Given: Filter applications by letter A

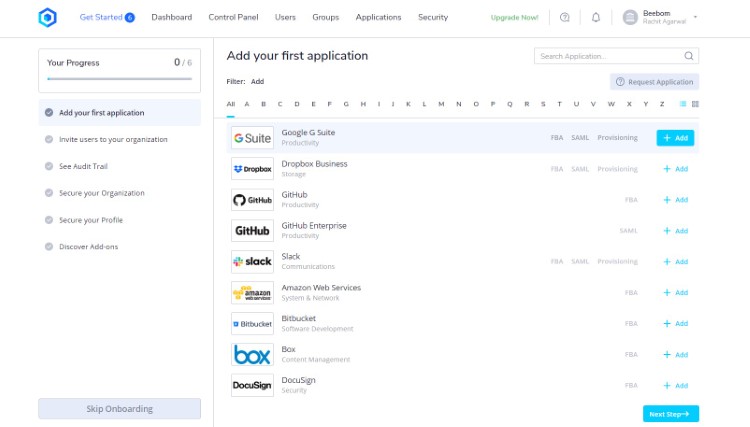Looking at the screenshot, I should pos(247,104).
